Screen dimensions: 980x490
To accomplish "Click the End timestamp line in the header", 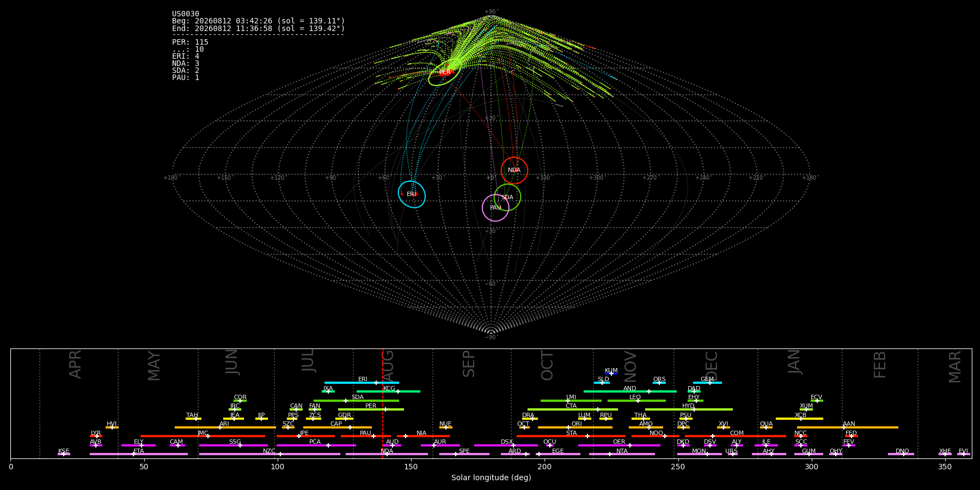I will (x=259, y=28).
